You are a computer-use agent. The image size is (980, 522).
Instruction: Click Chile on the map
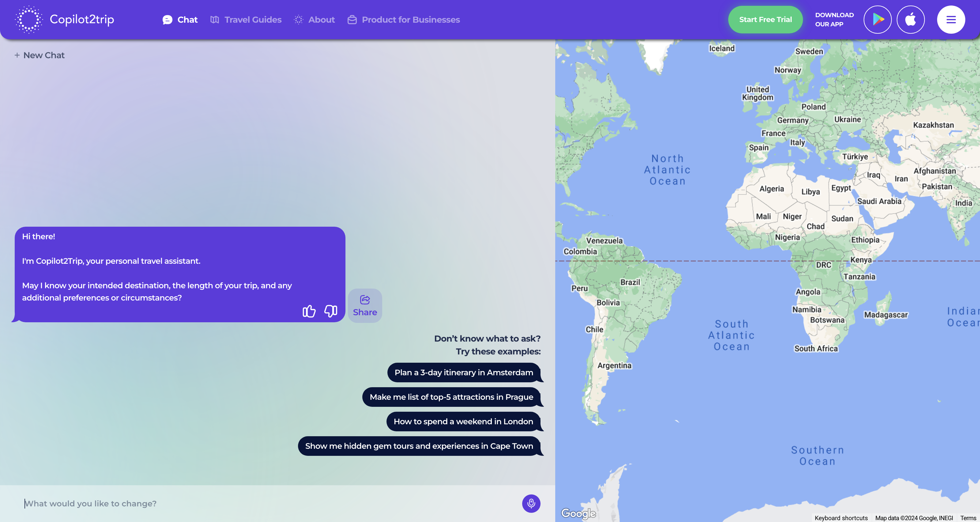pos(594,330)
